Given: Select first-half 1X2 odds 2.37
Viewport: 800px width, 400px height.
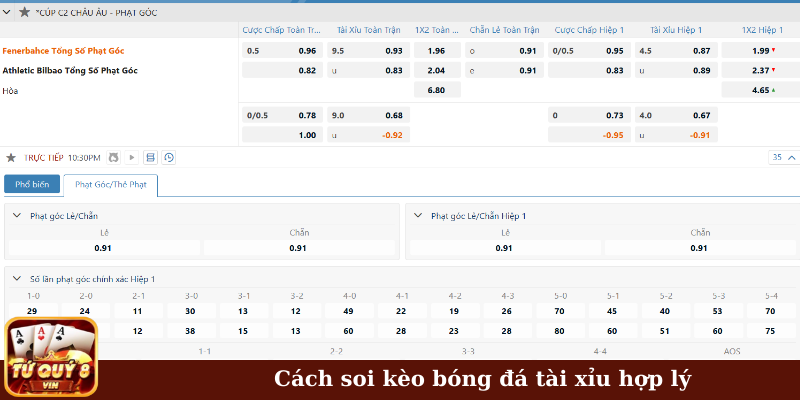Looking at the screenshot, I should click(x=762, y=70).
